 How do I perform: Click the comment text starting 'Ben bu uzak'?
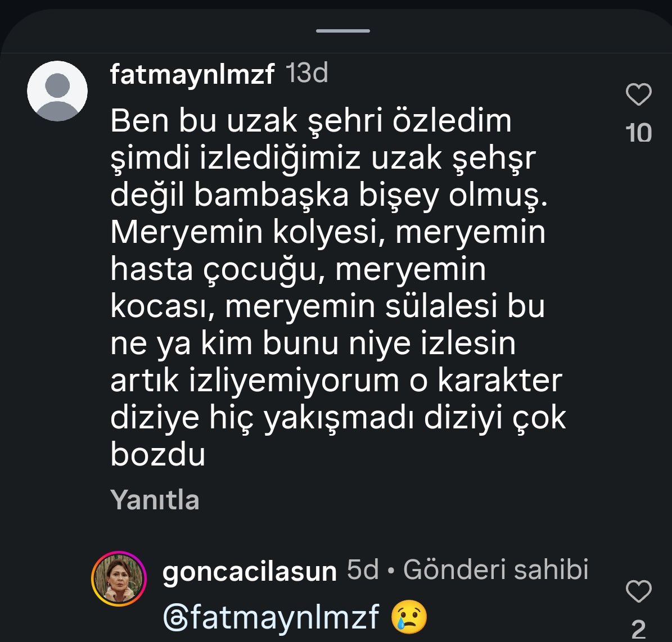[x=311, y=121]
